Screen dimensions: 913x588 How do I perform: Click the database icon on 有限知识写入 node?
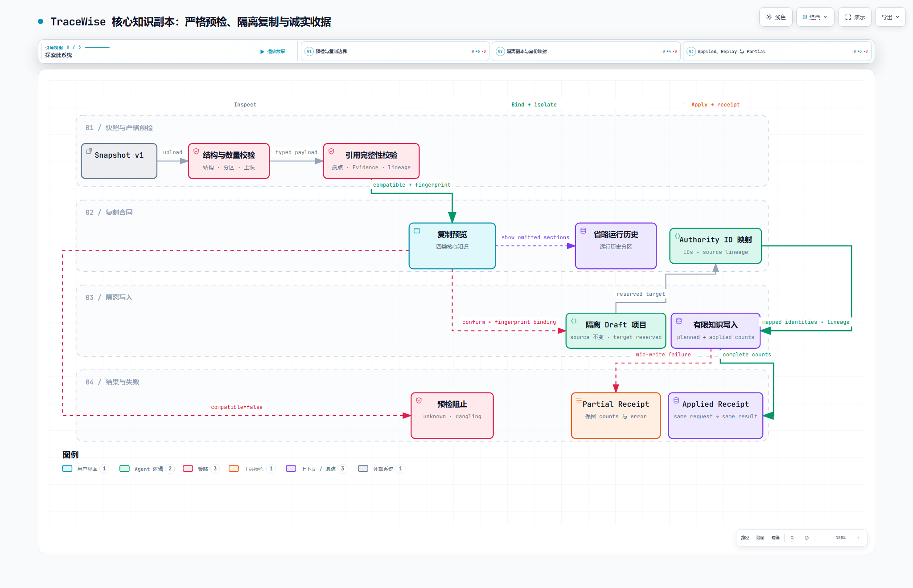[679, 321]
